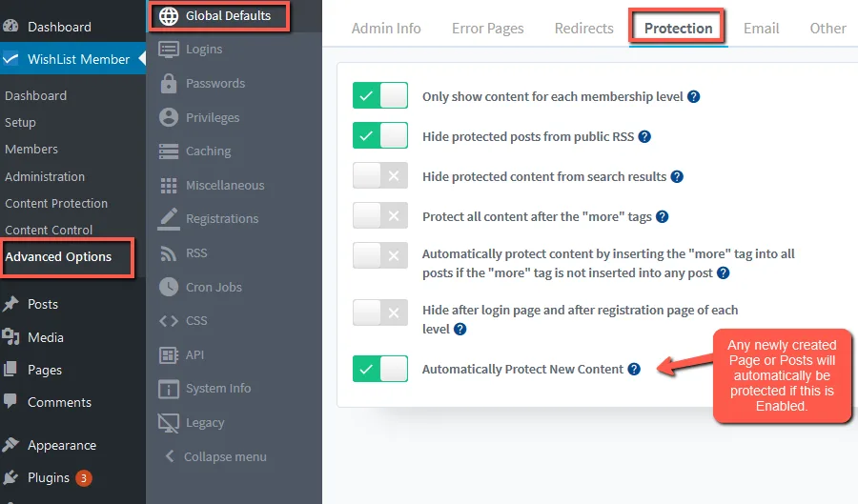Collapse the WishList Member side menu
This screenshot has width=858, height=504.
[215, 456]
